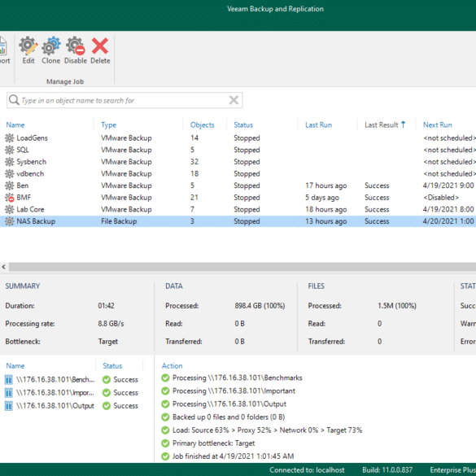This screenshot has height=476, width=476.
Task: Click the Disable job icon
Action: tap(76, 46)
